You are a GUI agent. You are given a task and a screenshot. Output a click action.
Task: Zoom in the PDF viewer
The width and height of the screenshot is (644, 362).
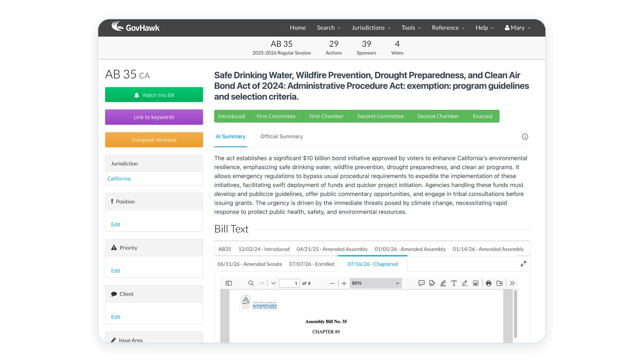point(344,283)
